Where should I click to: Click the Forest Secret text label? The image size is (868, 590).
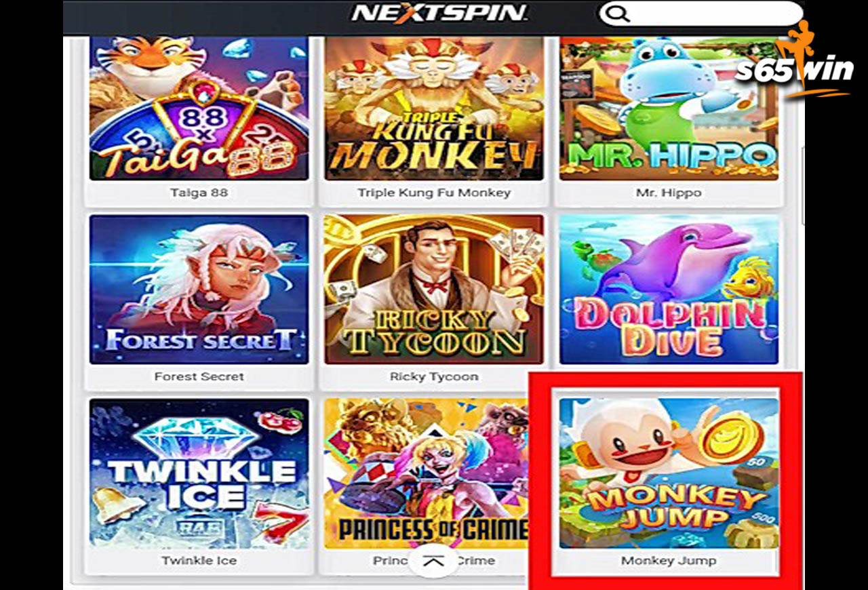pos(199,376)
